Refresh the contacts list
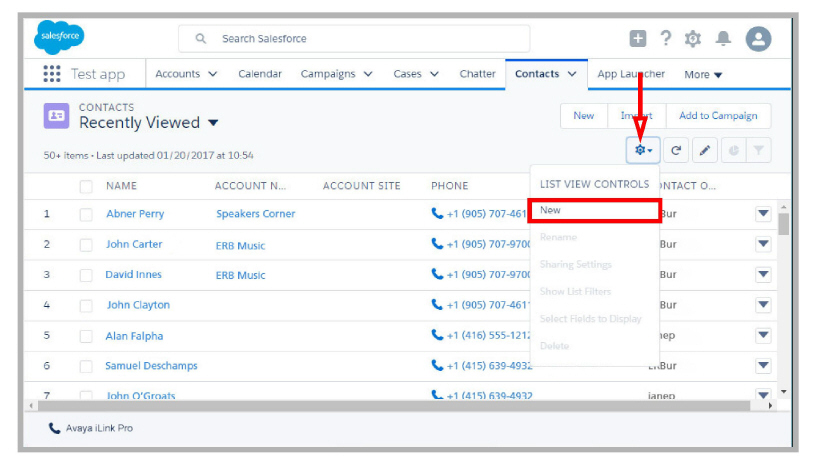 pyautogui.click(x=676, y=150)
